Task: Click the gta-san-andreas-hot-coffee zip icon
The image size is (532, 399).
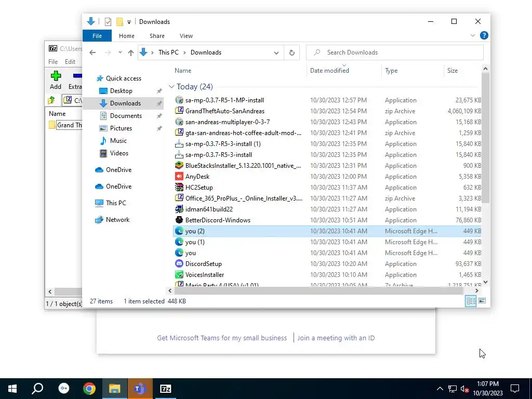Action: [x=179, y=132]
